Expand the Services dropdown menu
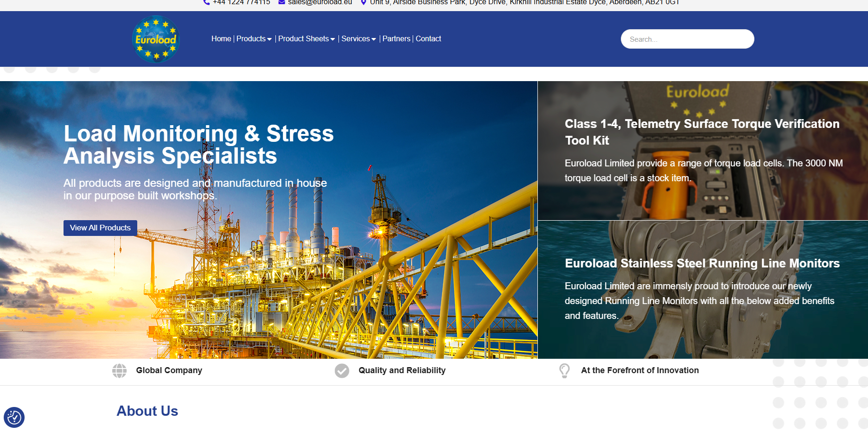This screenshot has width=868, height=432. pos(358,39)
